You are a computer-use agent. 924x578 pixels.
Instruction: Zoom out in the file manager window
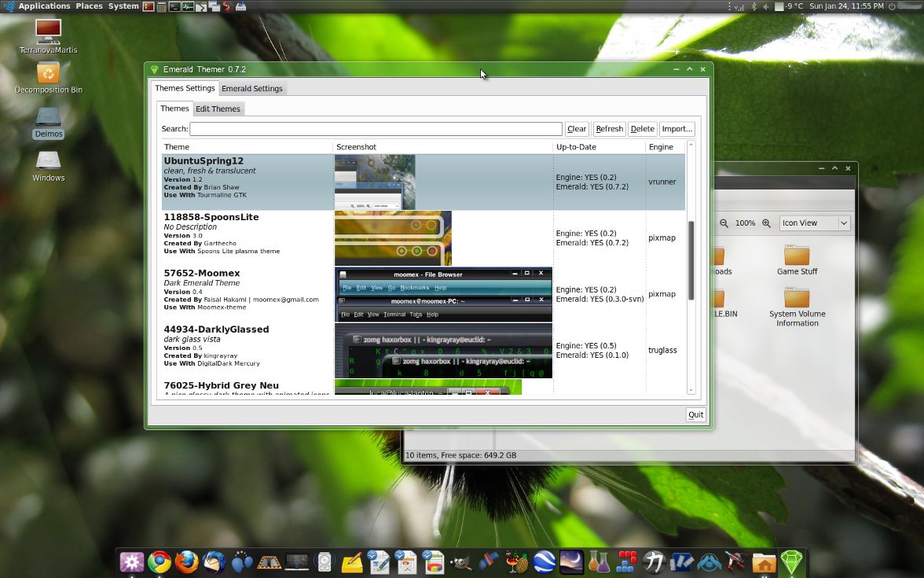(x=724, y=223)
